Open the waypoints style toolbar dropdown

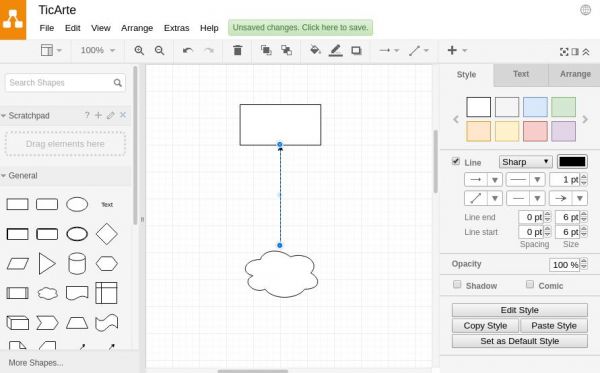click(419, 50)
